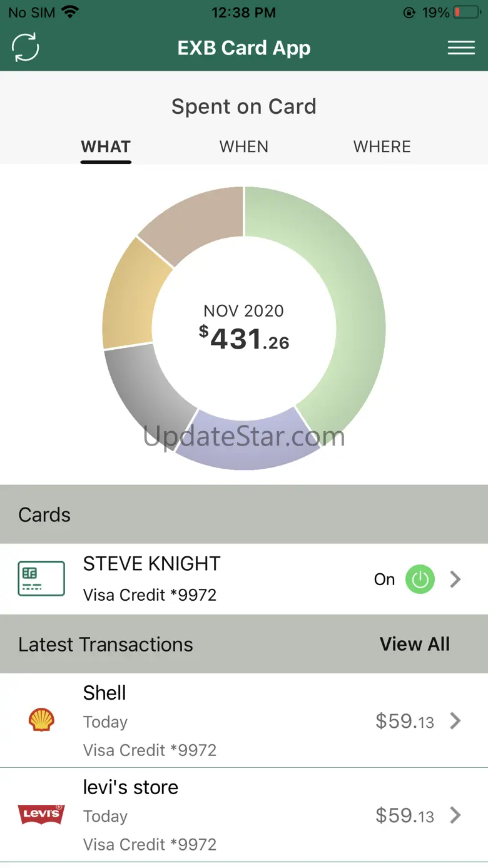The width and height of the screenshot is (488, 868).
Task: Open the hamburger menu
Action: [461, 48]
